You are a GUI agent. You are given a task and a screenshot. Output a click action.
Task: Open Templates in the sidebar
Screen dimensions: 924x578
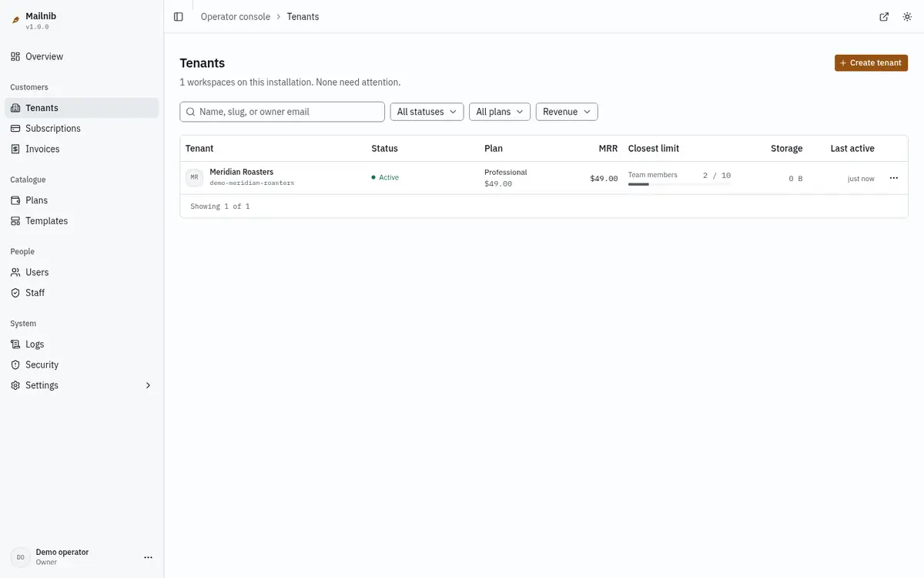82,221
